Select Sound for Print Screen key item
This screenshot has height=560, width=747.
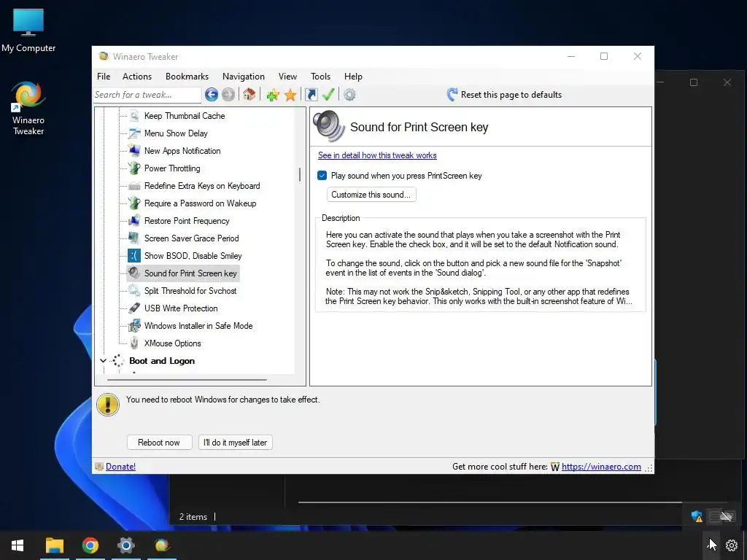pyautogui.click(x=190, y=273)
